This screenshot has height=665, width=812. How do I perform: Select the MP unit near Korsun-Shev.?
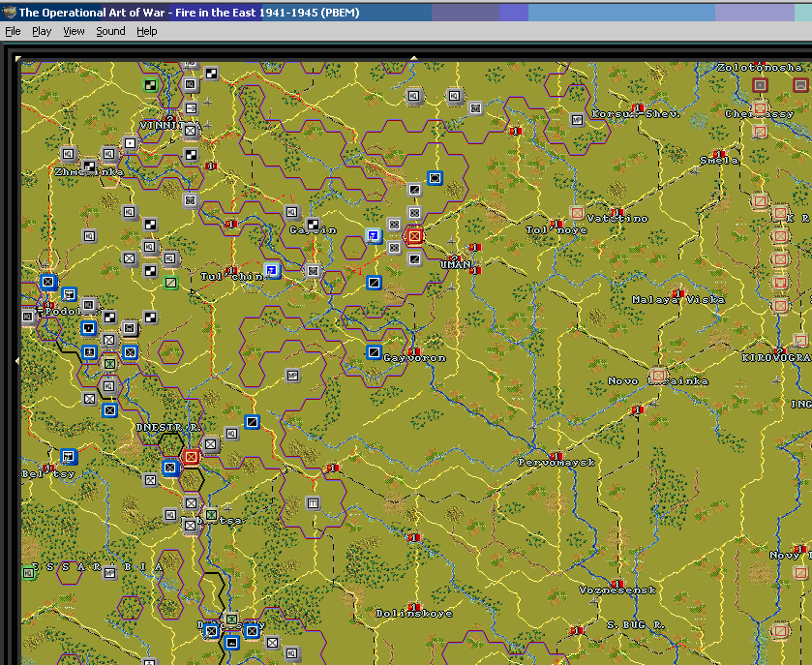[578, 120]
